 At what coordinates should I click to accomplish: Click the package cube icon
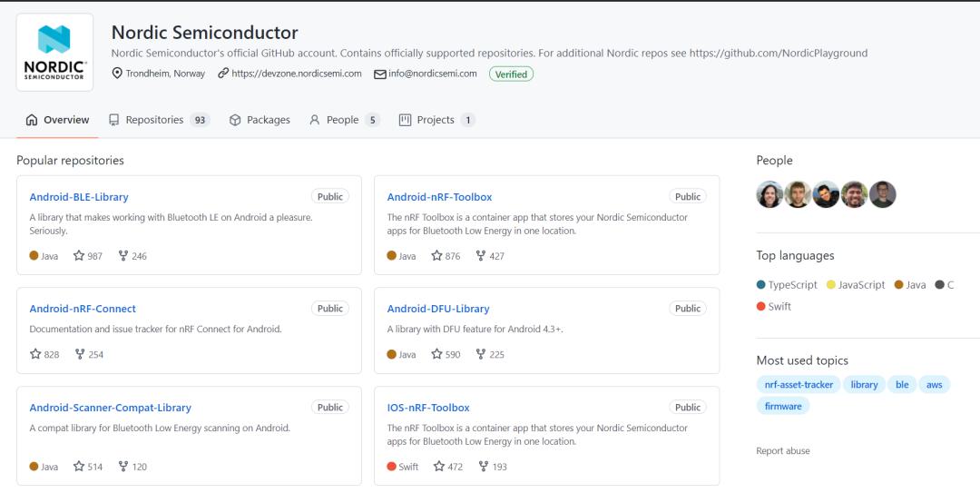coord(235,120)
